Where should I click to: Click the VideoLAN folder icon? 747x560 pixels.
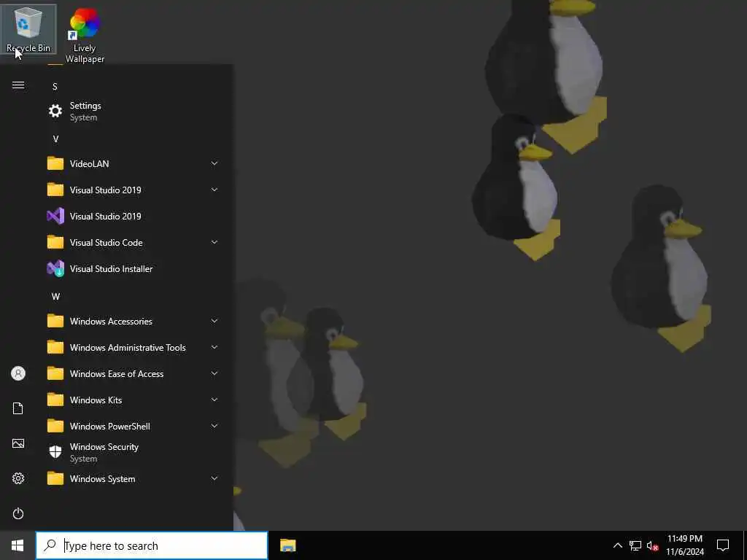point(55,163)
